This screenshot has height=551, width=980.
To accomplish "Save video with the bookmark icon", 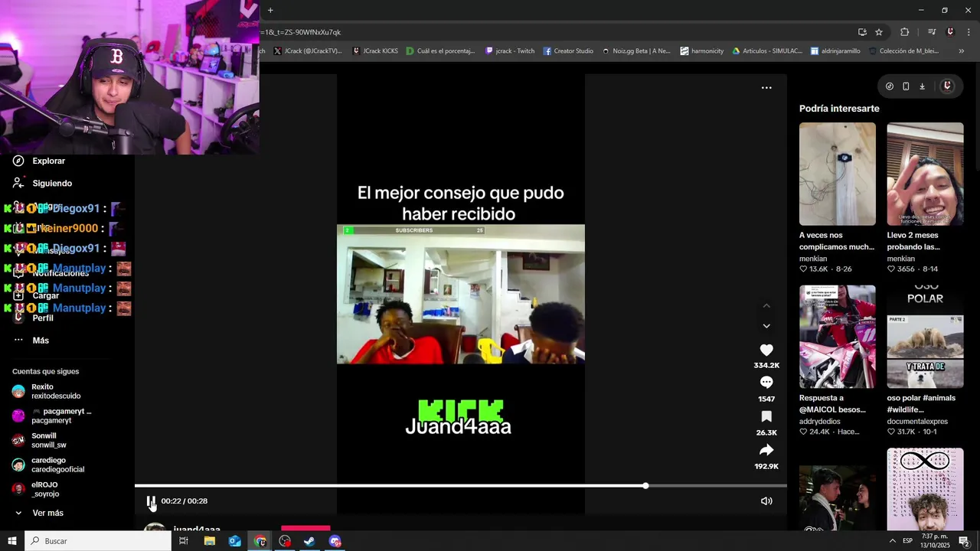I will pos(766,416).
